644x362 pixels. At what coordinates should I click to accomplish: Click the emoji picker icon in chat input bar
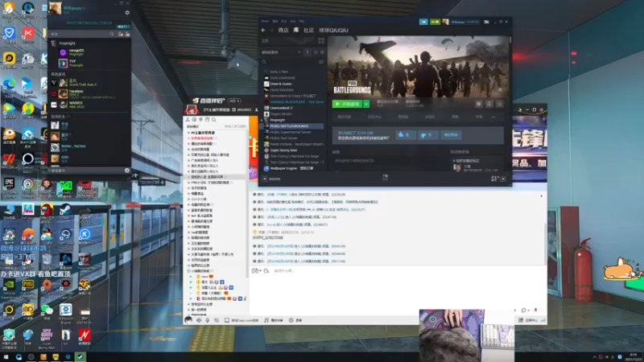(255, 271)
